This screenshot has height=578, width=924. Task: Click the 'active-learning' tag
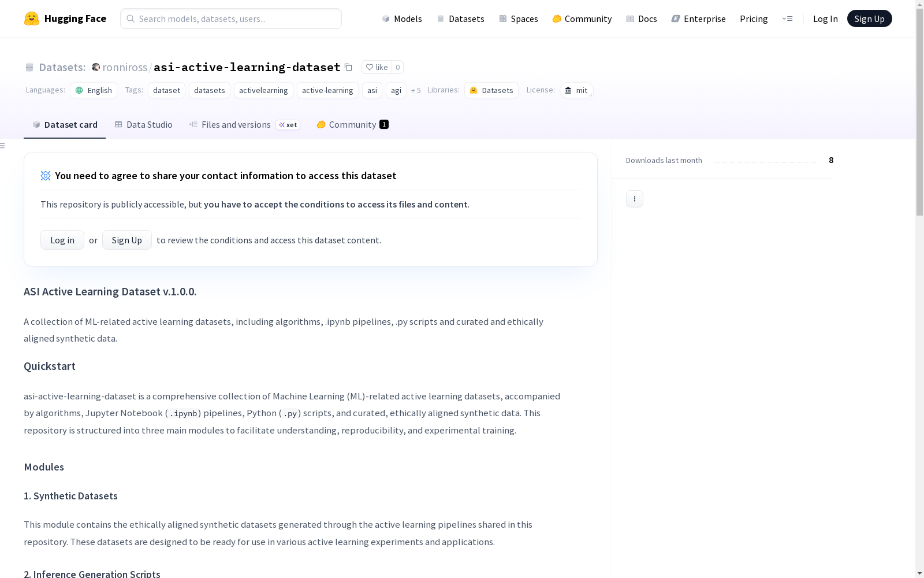tap(327, 90)
